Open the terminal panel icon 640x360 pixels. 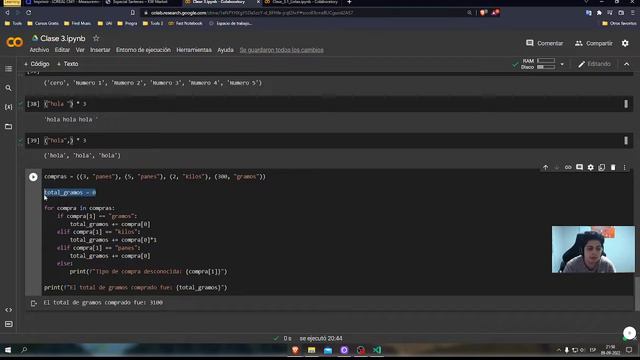[x=8, y=324]
